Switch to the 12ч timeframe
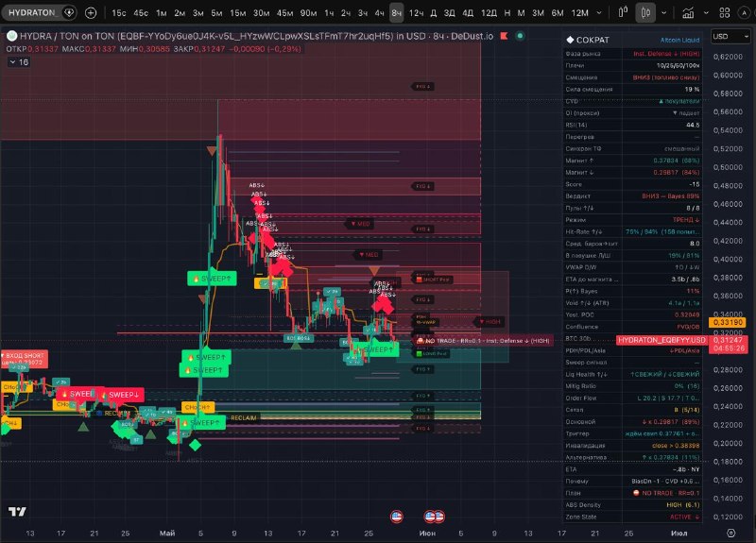This screenshot has height=543, width=756. pyautogui.click(x=416, y=13)
